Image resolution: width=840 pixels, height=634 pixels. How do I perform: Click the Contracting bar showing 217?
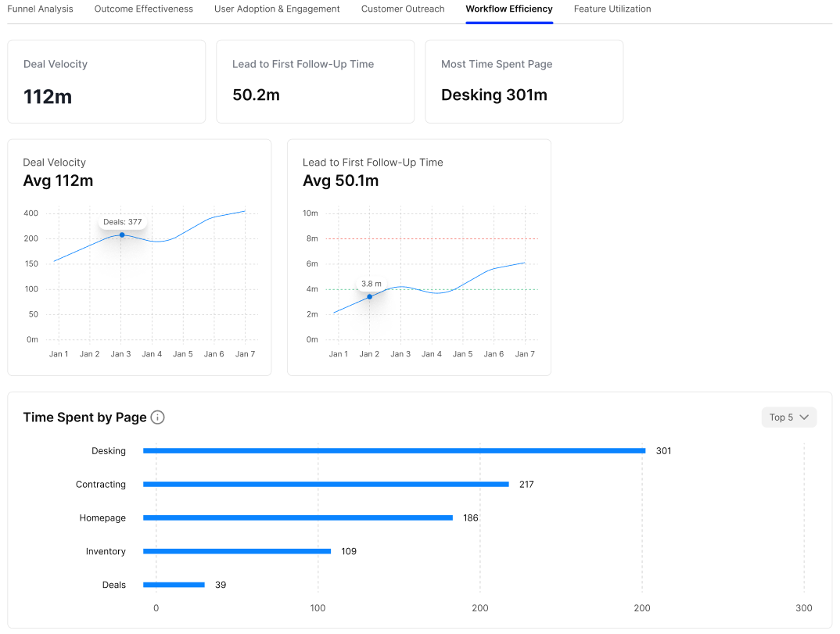tap(325, 484)
